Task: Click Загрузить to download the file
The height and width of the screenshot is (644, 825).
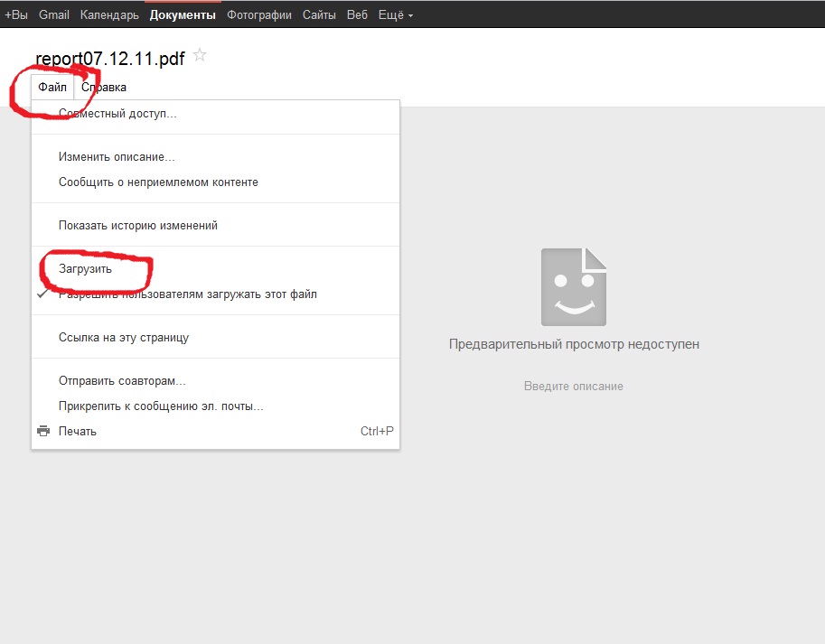Action: [x=216, y=269]
